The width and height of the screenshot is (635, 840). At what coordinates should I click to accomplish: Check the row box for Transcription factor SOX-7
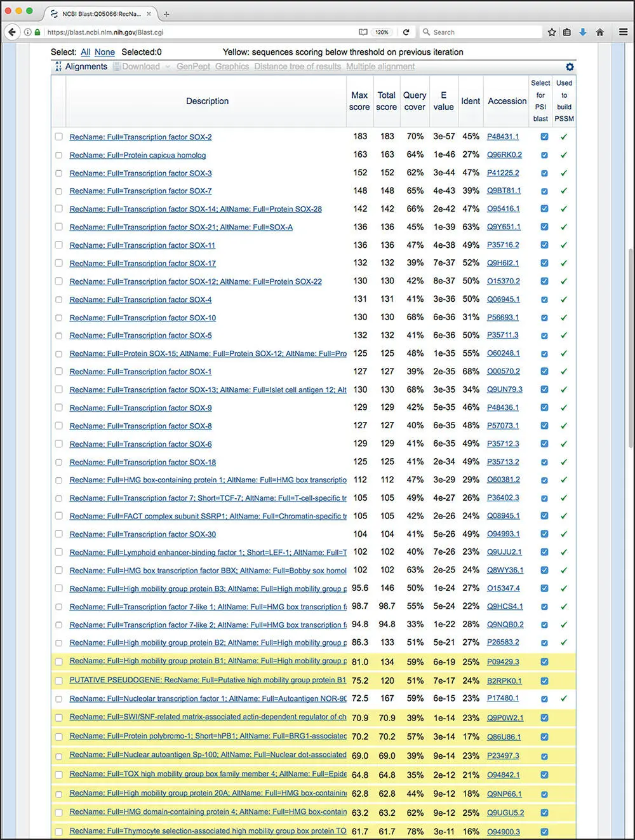pos(58,191)
